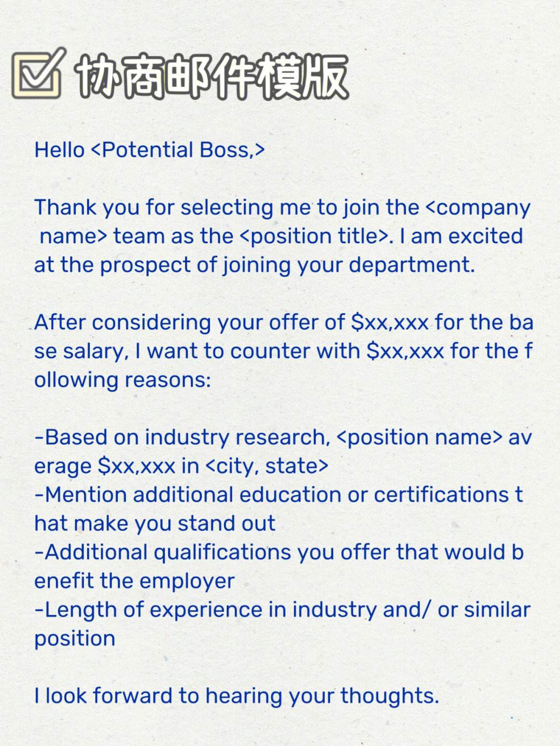Click the phrase 'joining your department'
560x746 pixels.
tap(347, 265)
